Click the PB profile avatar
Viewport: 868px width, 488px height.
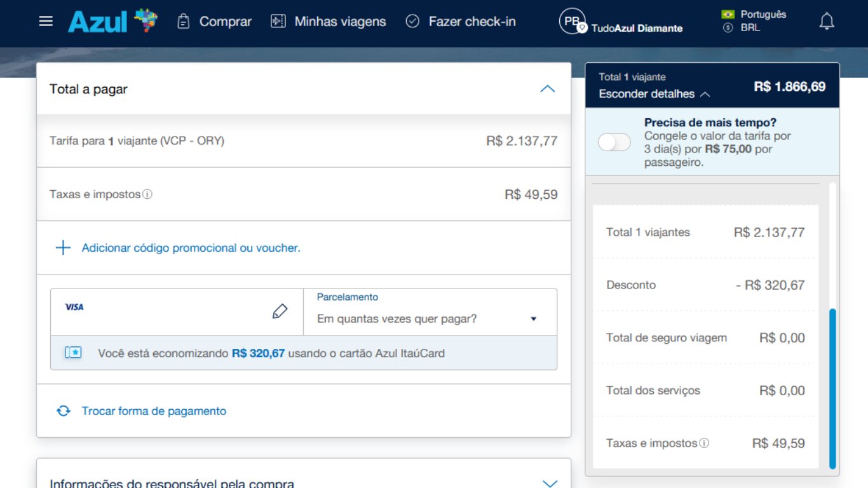click(x=572, y=21)
